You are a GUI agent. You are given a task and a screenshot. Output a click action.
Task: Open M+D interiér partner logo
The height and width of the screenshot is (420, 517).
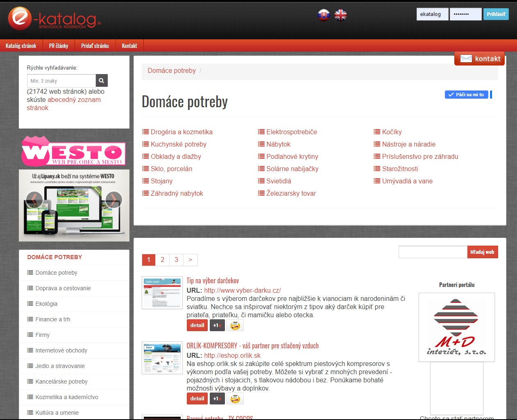pyautogui.click(x=457, y=327)
